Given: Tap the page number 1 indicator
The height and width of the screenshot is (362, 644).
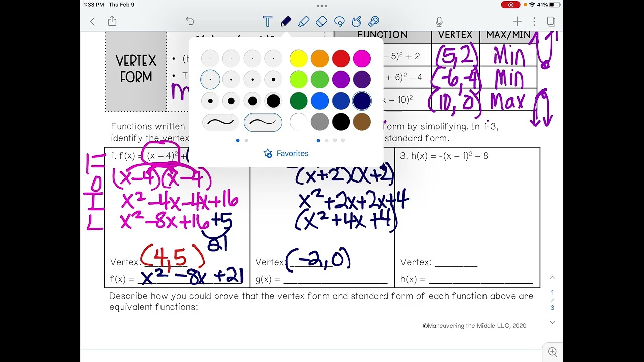Looking at the screenshot, I should [552, 292].
